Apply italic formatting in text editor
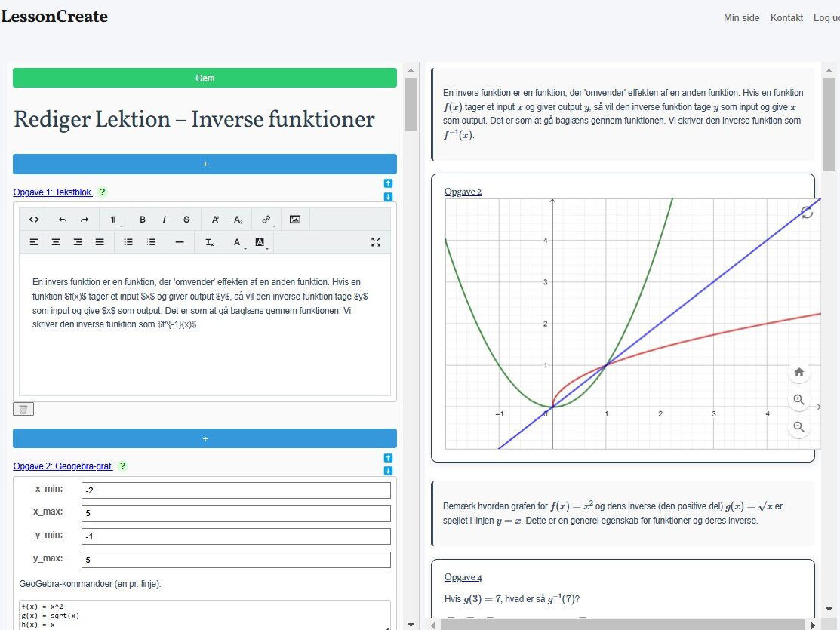The width and height of the screenshot is (840, 630). (x=164, y=220)
